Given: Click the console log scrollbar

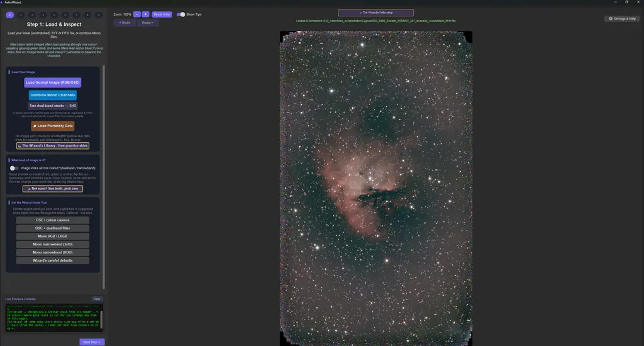Looking at the screenshot, I should [101, 319].
